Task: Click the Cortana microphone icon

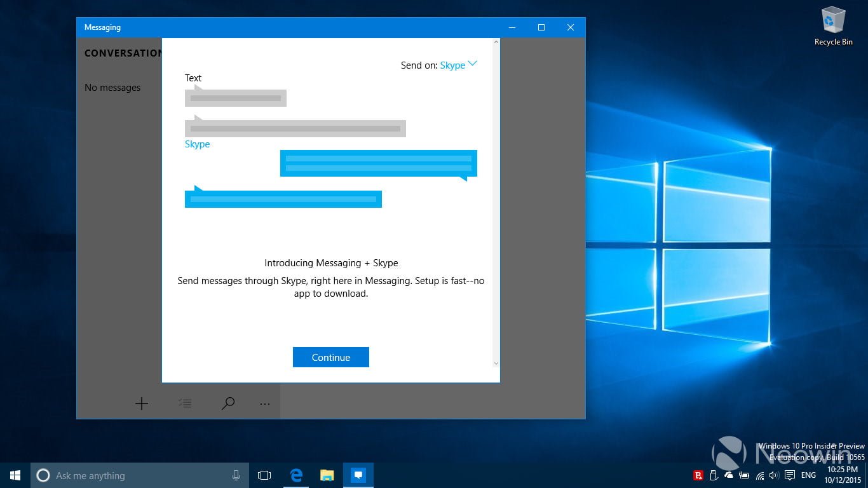Action: coord(236,475)
